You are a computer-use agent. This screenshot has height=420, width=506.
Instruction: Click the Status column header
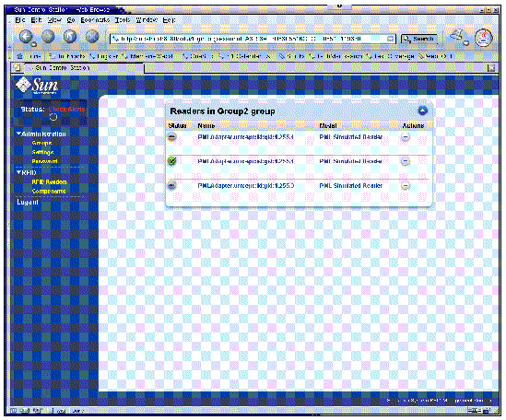click(177, 125)
